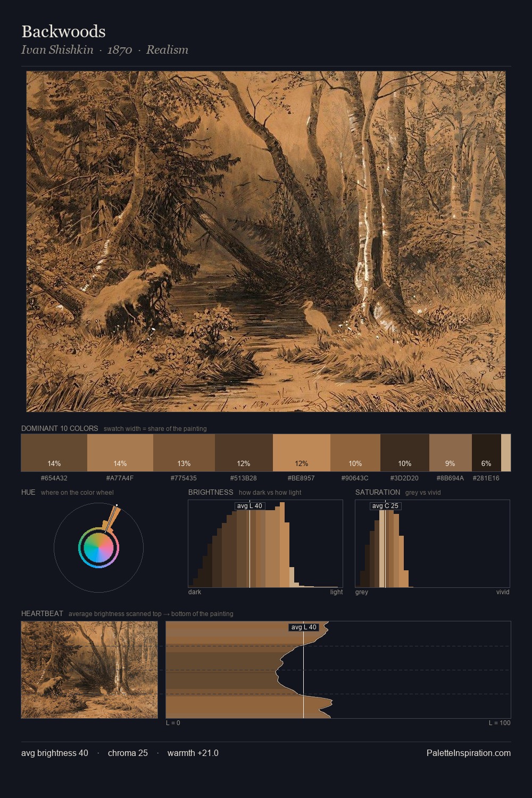The height and width of the screenshot is (798, 532).
Task: Choose the #BE8957 light tan swatch
Action: [x=302, y=453]
